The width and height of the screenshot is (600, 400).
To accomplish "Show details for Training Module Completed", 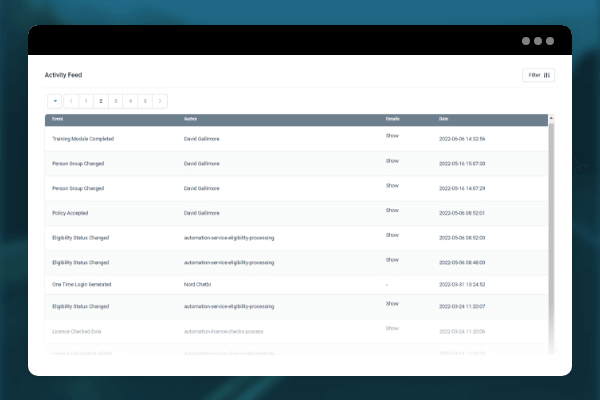I will pos(392,135).
